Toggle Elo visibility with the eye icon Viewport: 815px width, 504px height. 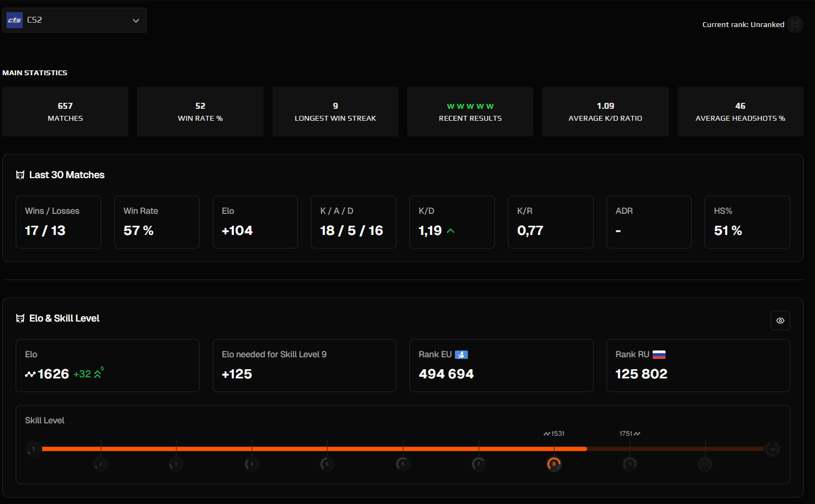(780, 320)
